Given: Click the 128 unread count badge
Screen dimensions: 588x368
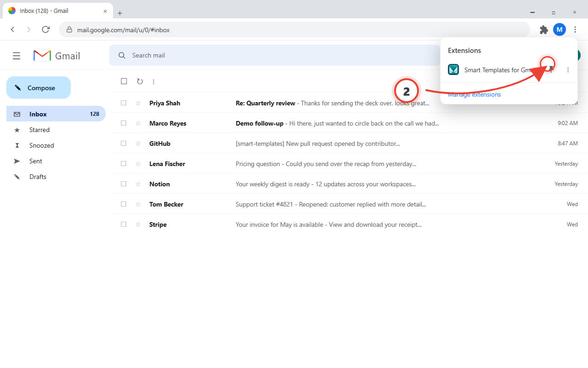Looking at the screenshot, I should point(95,114).
